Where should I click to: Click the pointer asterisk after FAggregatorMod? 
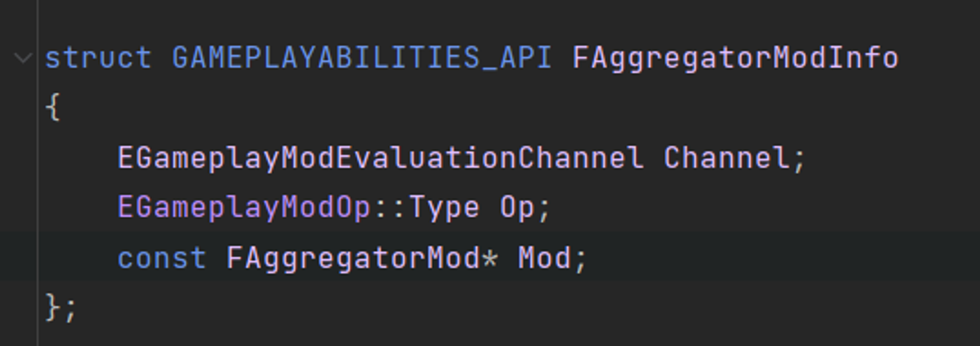[x=489, y=257]
